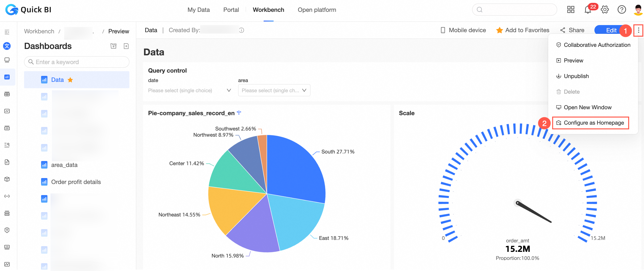Viewport: 644px width, 271px height.
Task: Click Share in the toolbar
Action: tap(572, 30)
